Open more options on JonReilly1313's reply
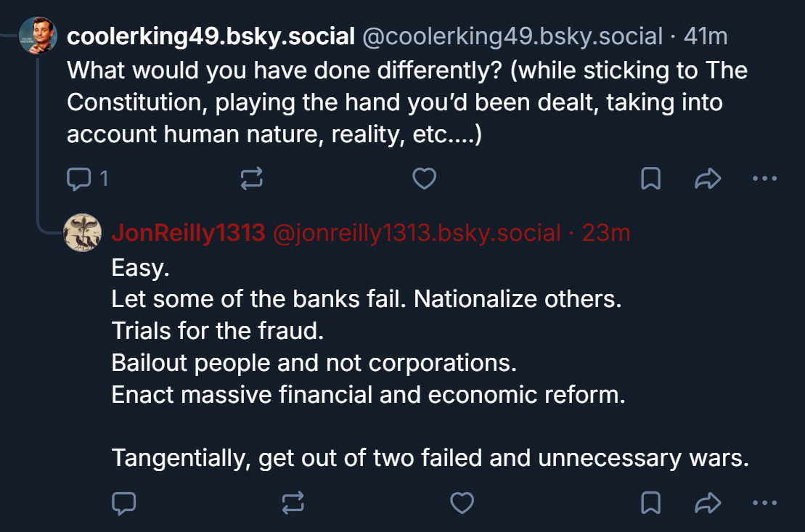Viewport: 805px width, 532px height. pyautogui.click(x=764, y=502)
